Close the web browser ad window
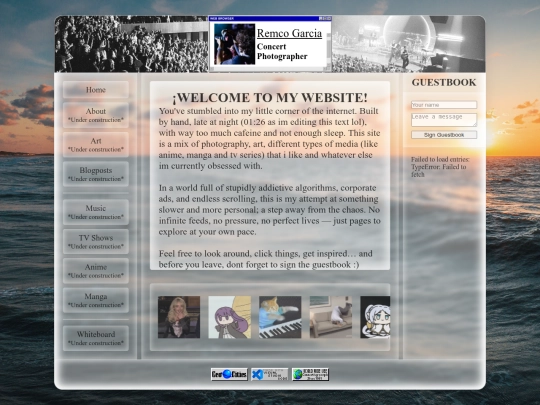 [329, 18]
